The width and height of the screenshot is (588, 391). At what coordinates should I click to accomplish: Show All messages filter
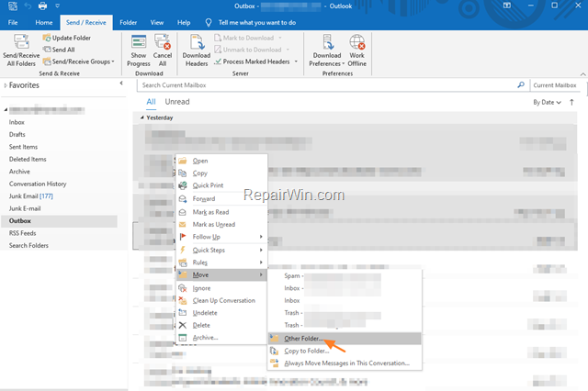pyautogui.click(x=151, y=102)
